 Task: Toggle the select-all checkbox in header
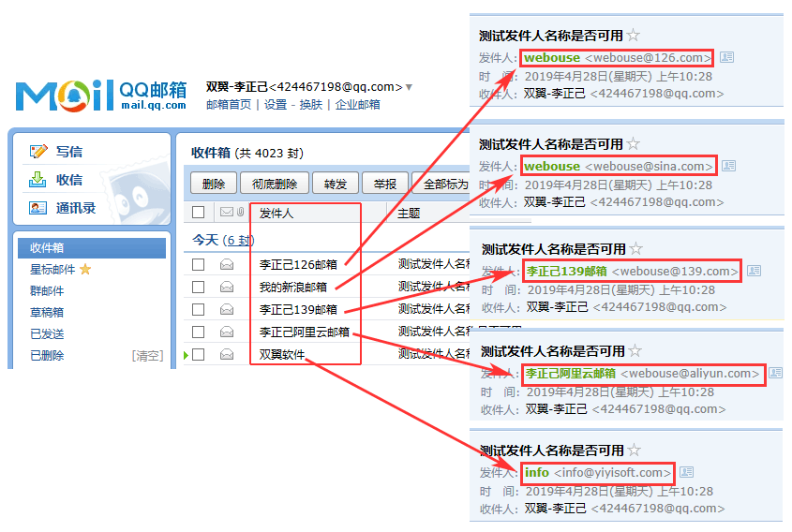pyautogui.click(x=198, y=212)
